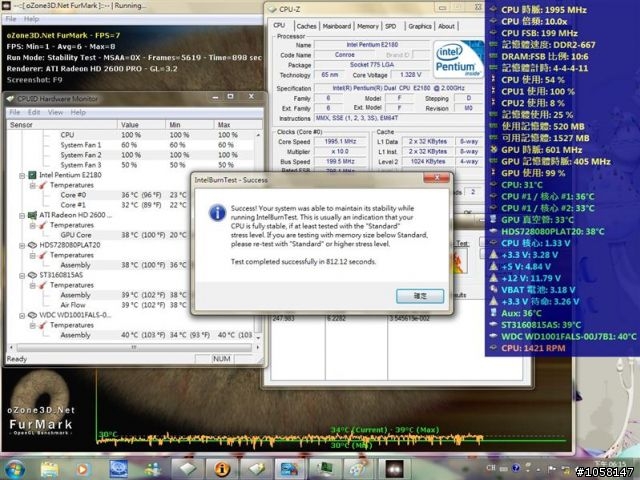Confirm the IntelBurnTest dialog with 確定 button
Screen dimensions: 640x480
point(420,296)
